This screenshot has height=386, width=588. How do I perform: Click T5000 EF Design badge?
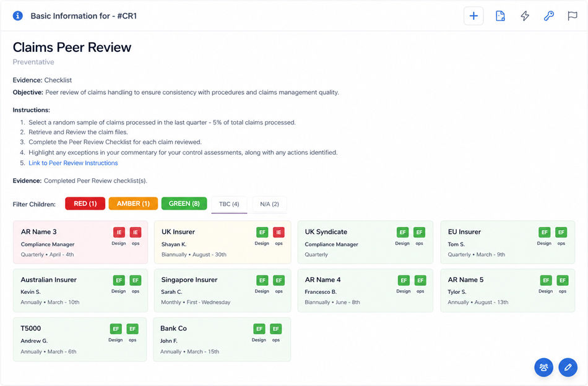click(x=116, y=329)
